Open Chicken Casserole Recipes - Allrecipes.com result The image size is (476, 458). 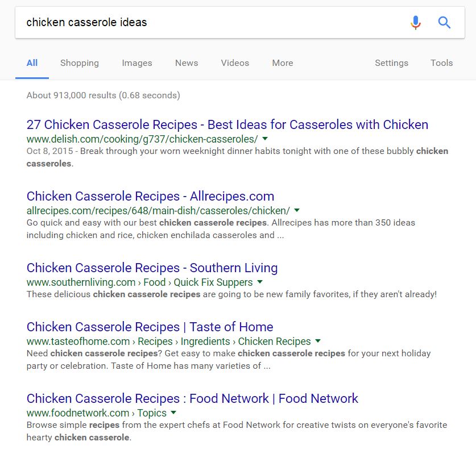coord(150,196)
